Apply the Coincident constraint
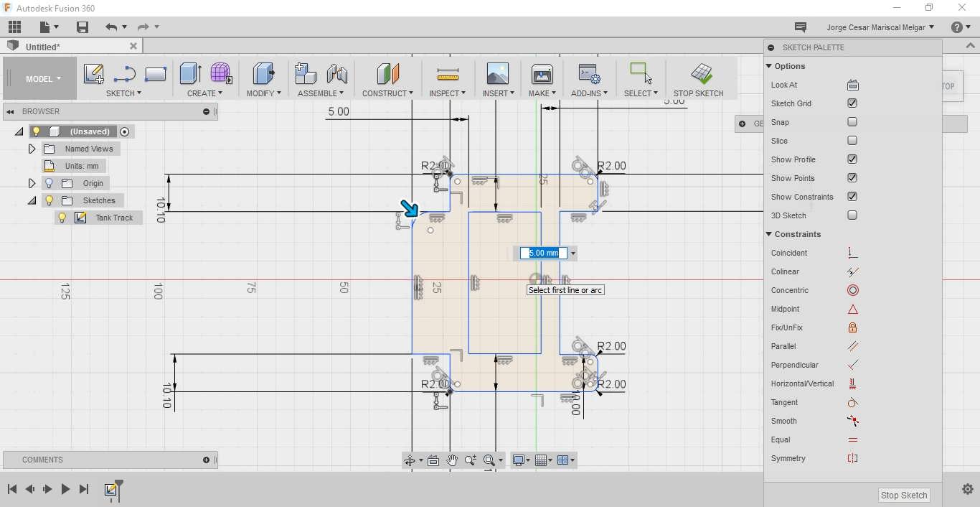The image size is (980, 507). (x=853, y=253)
